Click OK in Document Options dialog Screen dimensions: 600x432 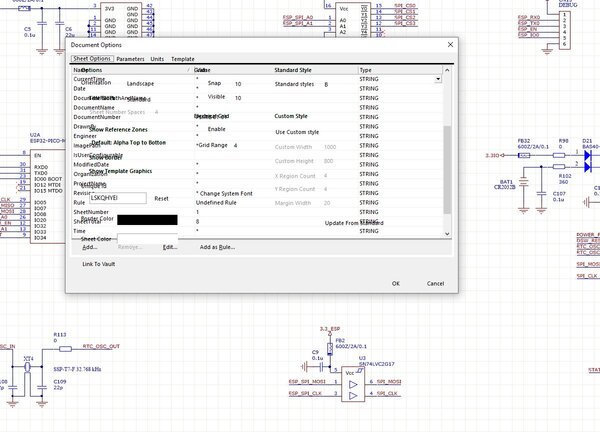tap(396, 284)
